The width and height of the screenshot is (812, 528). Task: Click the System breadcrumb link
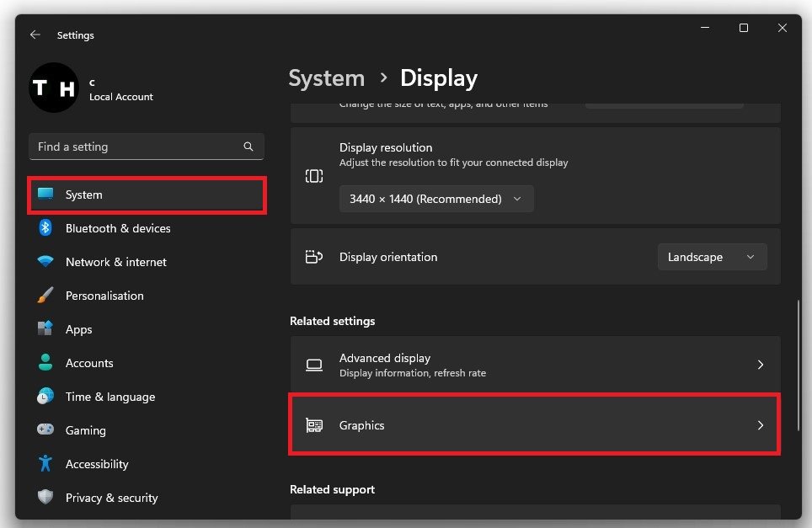tap(326, 78)
